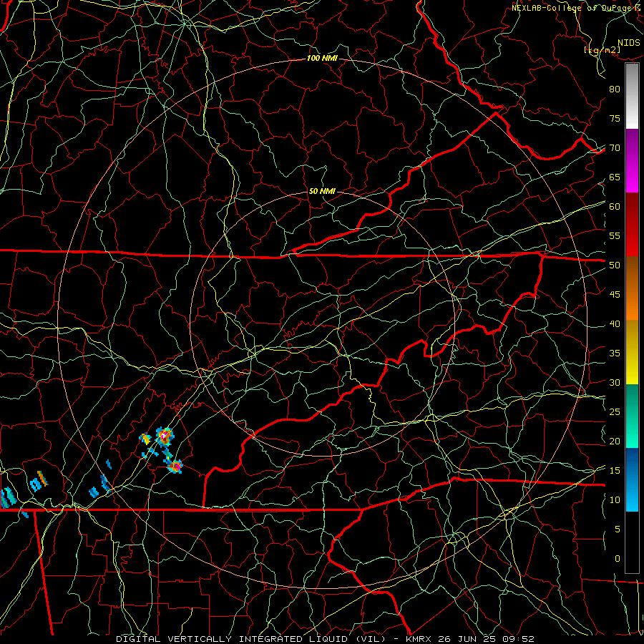This screenshot has height=644, width=644.
Task: Click the "25" value on the VIL scale
Action: pos(615,412)
